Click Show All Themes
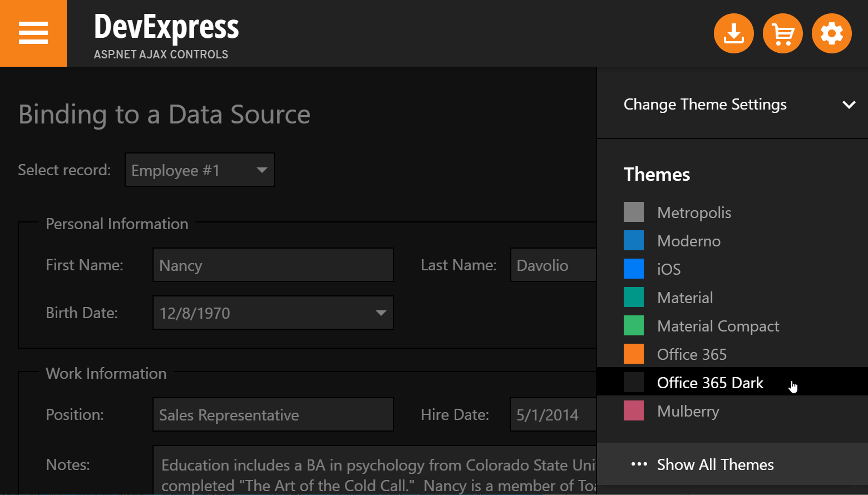The width and height of the screenshot is (868, 495). pos(732,464)
